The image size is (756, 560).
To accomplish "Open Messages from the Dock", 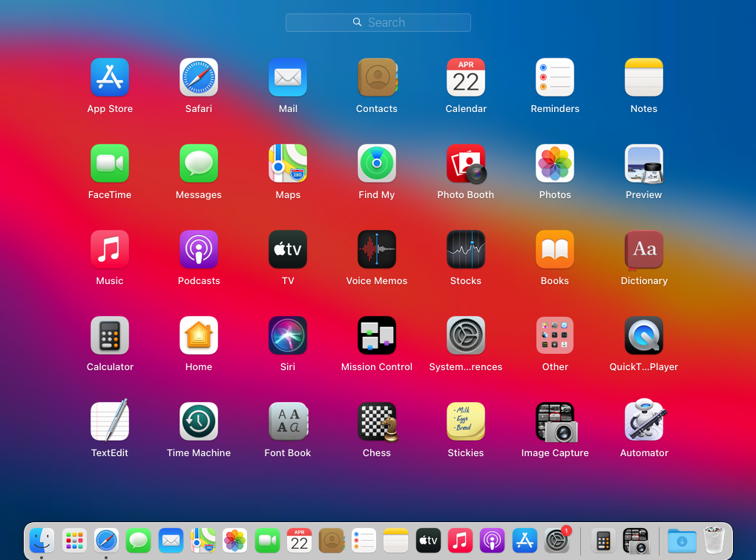I will pos(139,541).
